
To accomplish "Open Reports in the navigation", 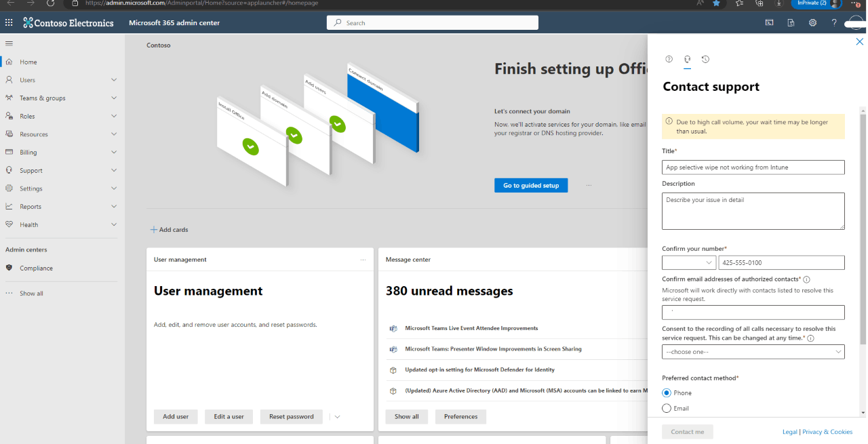I will tap(31, 206).
